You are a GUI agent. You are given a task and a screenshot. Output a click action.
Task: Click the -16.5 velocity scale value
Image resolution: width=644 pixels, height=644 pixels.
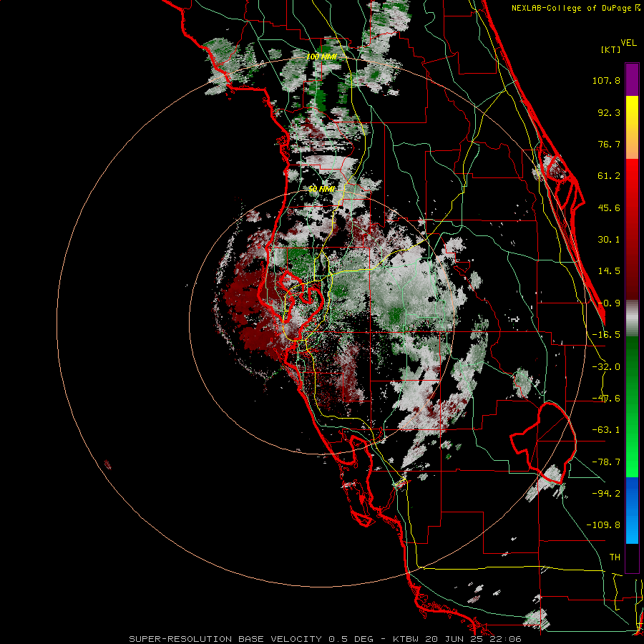point(606,335)
